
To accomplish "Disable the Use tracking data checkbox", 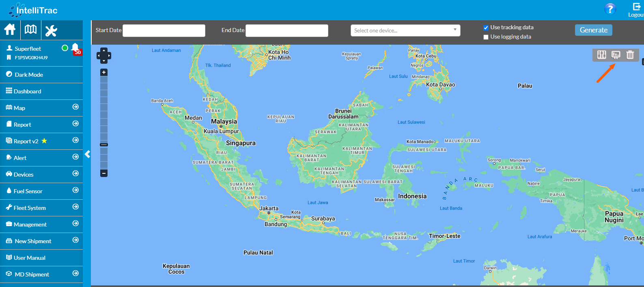I will 486,28.
